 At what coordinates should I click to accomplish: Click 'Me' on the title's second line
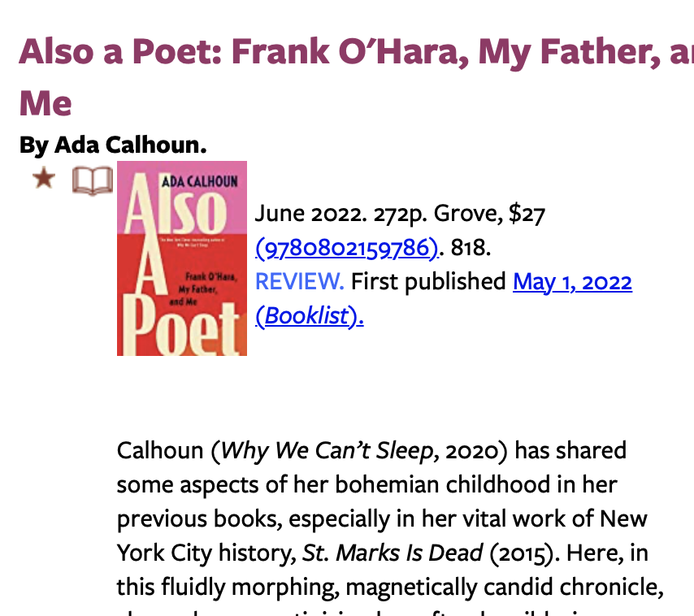46,104
